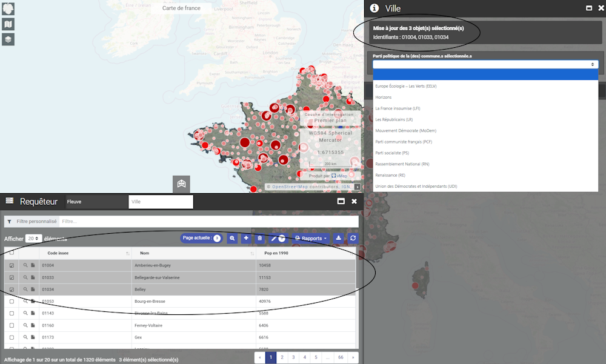The height and width of the screenshot is (364, 606).
Task: Add a new record with plus button
Action: point(246,239)
